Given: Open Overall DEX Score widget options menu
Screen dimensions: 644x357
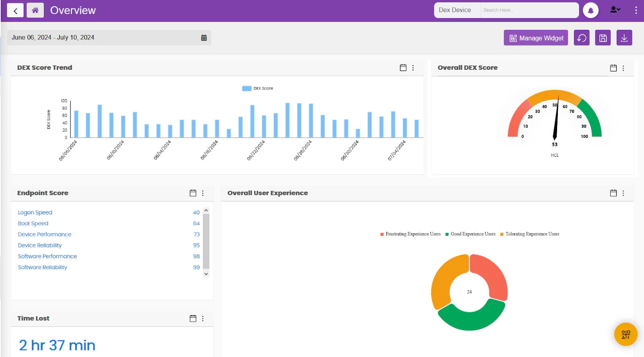Looking at the screenshot, I should [623, 68].
